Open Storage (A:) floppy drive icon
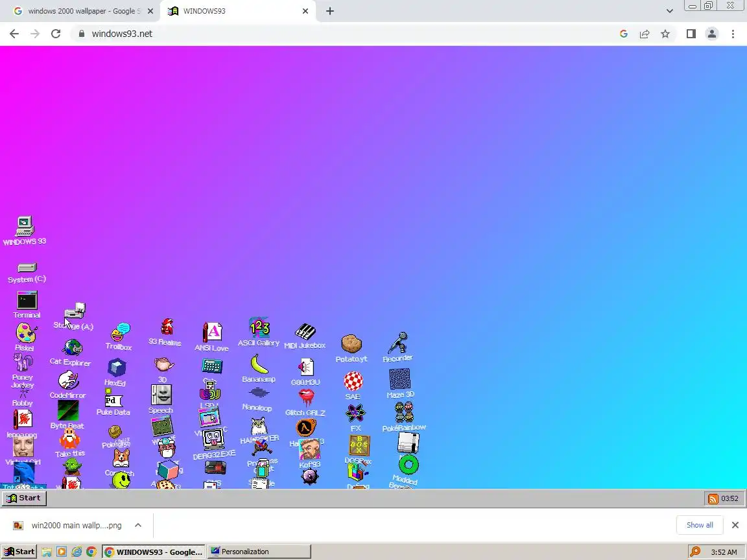The width and height of the screenshot is (747, 560). click(75, 311)
